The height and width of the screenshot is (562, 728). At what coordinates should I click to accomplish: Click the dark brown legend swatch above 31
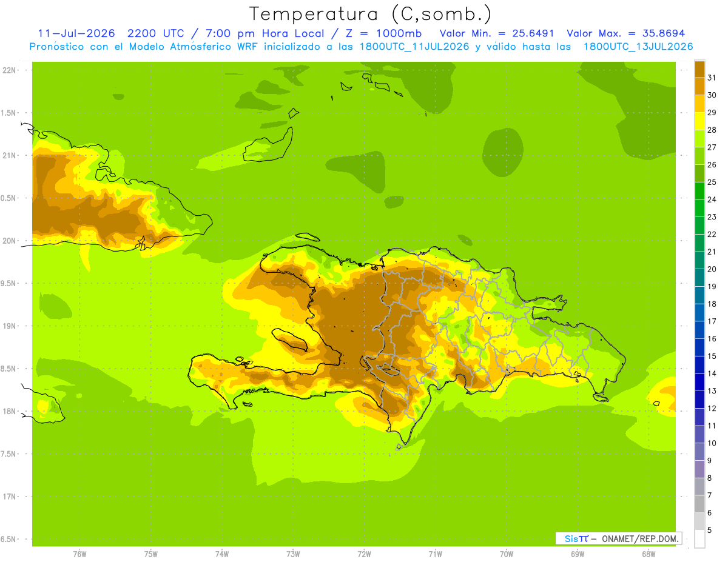(699, 69)
